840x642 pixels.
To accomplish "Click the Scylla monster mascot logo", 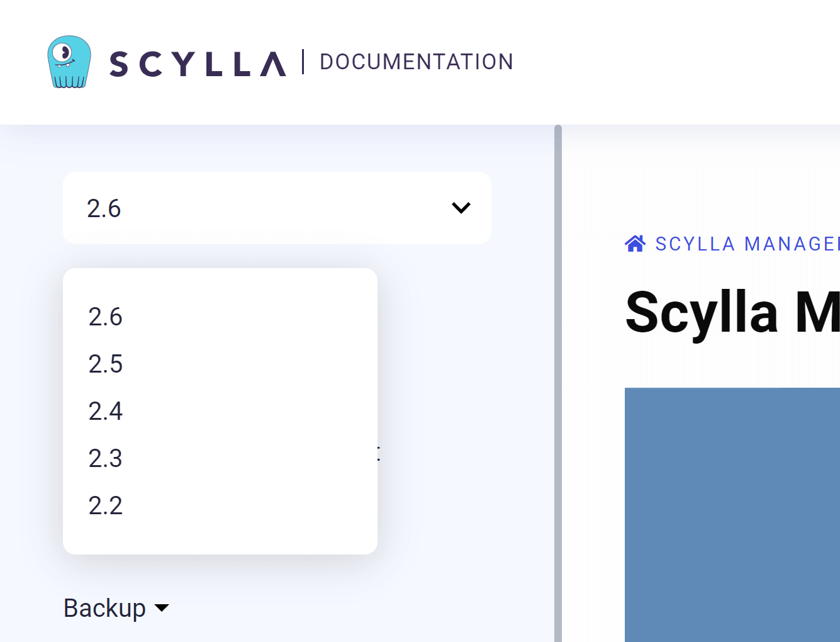I will pyautogui.click(x=69, y=62).
